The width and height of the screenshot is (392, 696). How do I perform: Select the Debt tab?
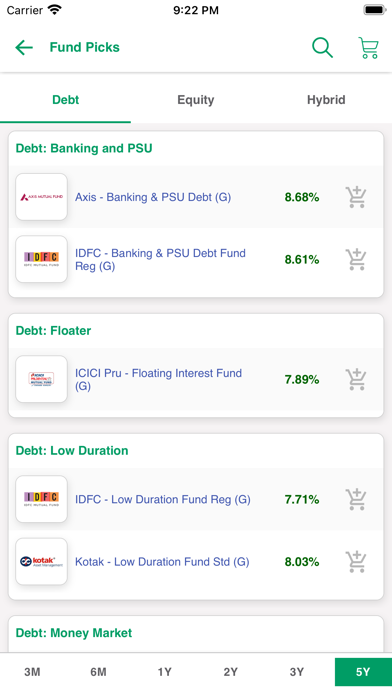tap(65, 100)
